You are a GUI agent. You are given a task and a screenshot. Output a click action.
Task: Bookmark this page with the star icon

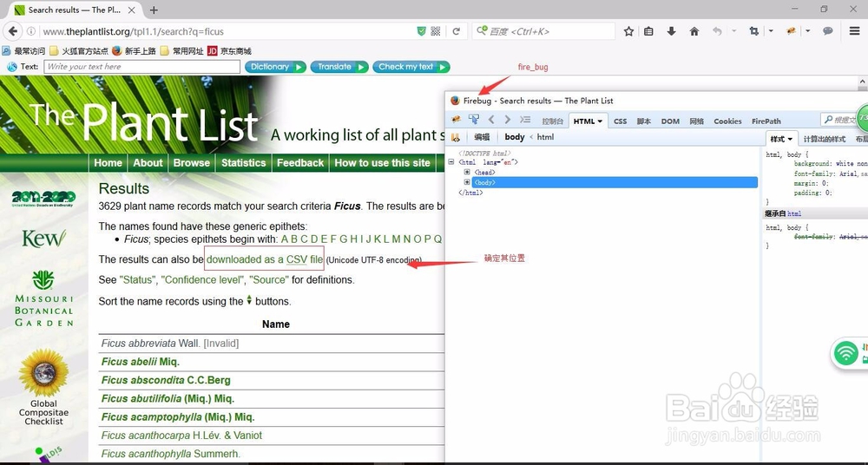tap(628, 31)
